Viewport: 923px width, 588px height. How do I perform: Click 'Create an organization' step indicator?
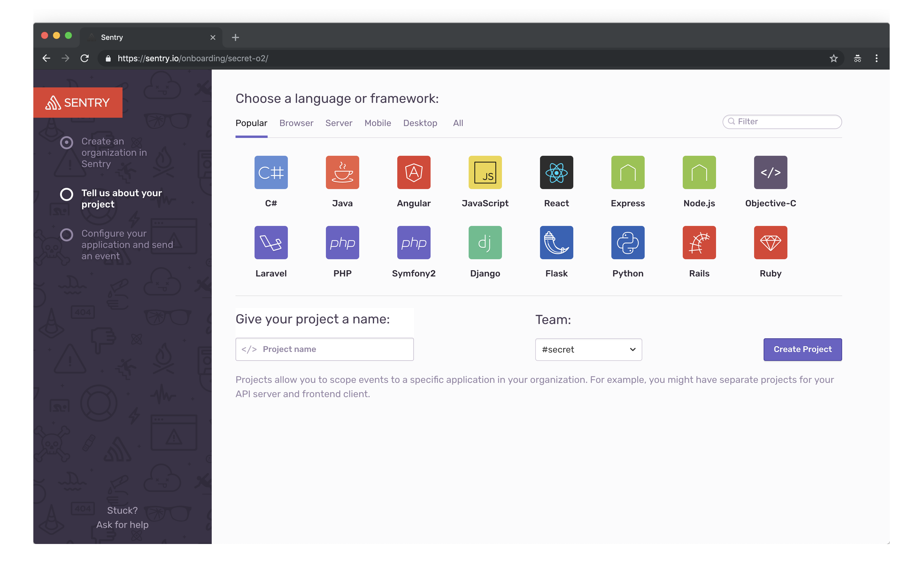(x=67, y=143)
